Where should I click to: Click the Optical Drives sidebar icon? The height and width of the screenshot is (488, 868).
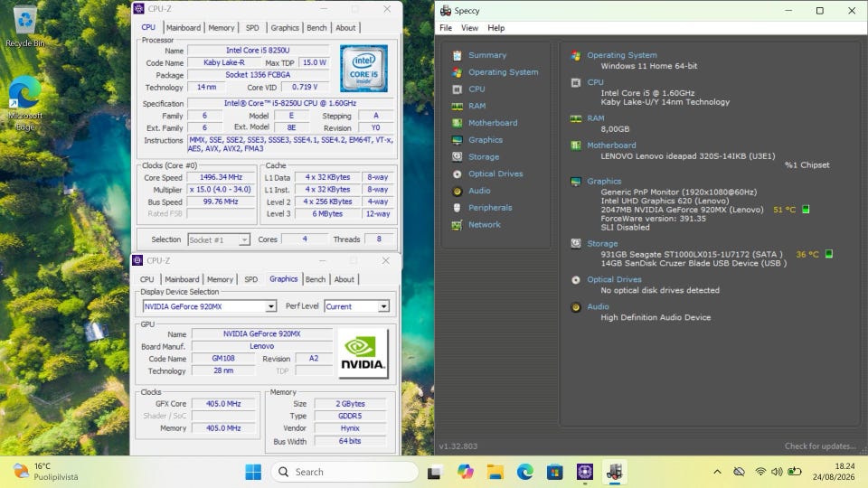457,174
